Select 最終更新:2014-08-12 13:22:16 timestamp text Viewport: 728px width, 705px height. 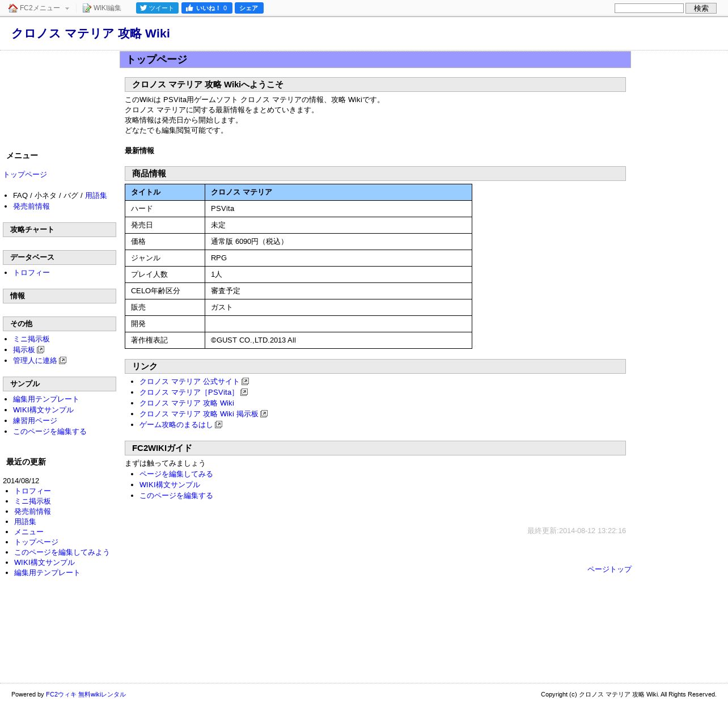pos(577,531)
